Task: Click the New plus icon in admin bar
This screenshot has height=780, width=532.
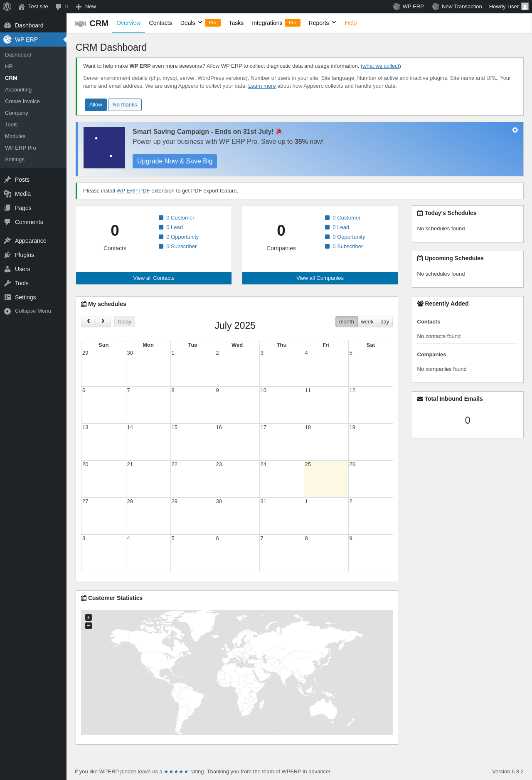Action: (x=79, y=7)
